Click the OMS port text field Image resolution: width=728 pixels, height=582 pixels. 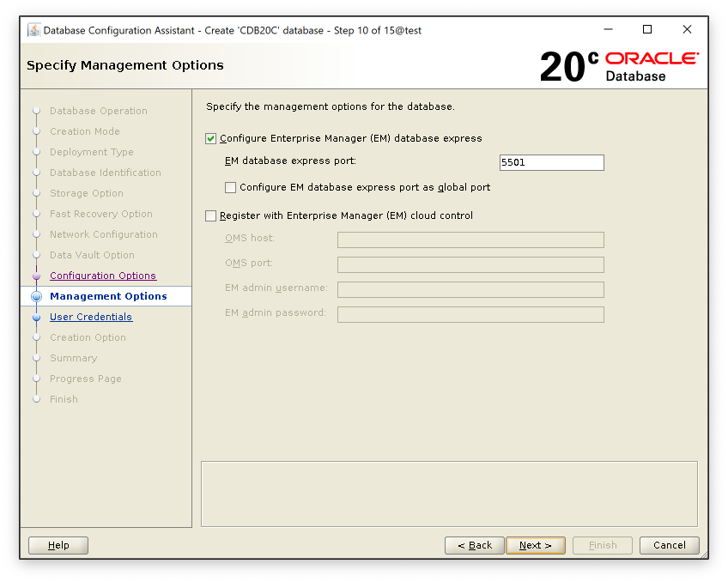click(x=470, y=264)
